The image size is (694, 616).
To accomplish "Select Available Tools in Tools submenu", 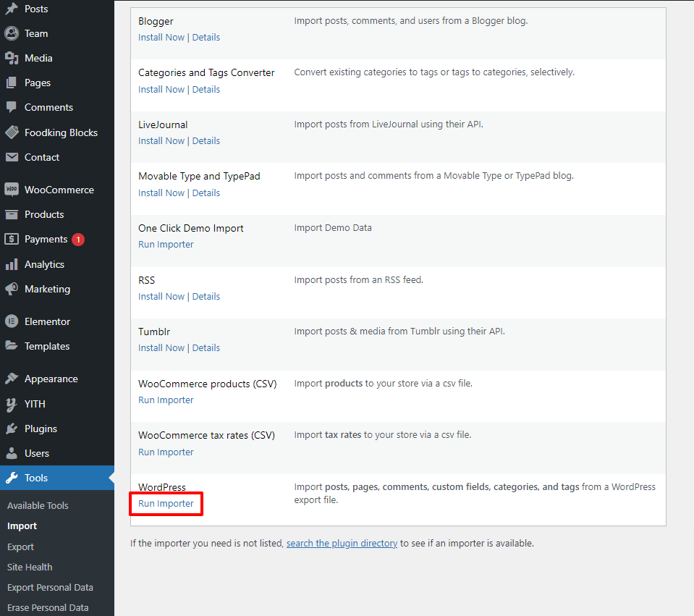I will [38, 505].
